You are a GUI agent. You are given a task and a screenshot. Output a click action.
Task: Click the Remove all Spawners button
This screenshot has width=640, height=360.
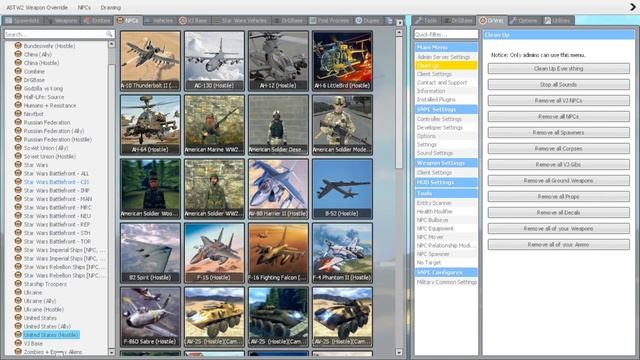click(x=559, y=132)
